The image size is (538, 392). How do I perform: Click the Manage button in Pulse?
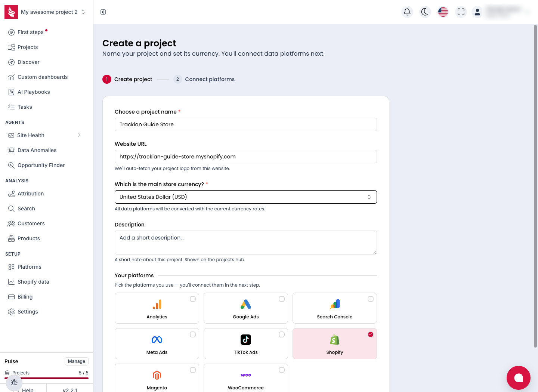coord(77,361)
